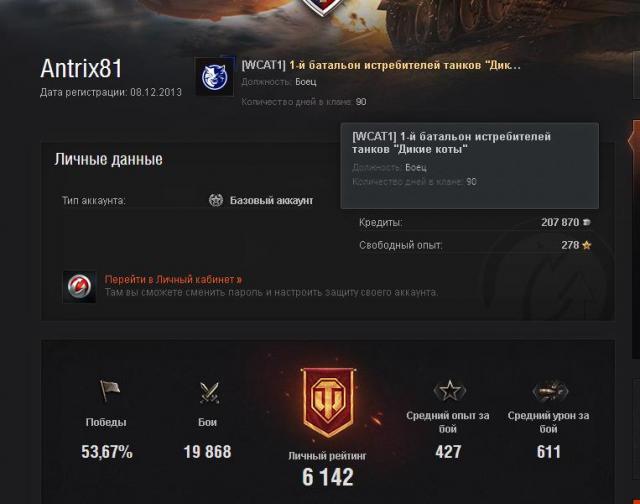Click the crossed swords Бои icon
The width and height of the screenshot is (640, 504).
pyautogui.click(x=209, y=392)
